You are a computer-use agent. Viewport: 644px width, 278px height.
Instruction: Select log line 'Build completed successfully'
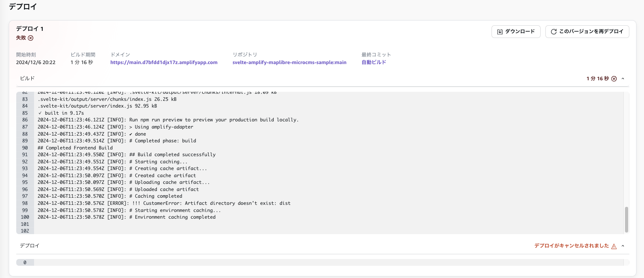click(127, 155)
